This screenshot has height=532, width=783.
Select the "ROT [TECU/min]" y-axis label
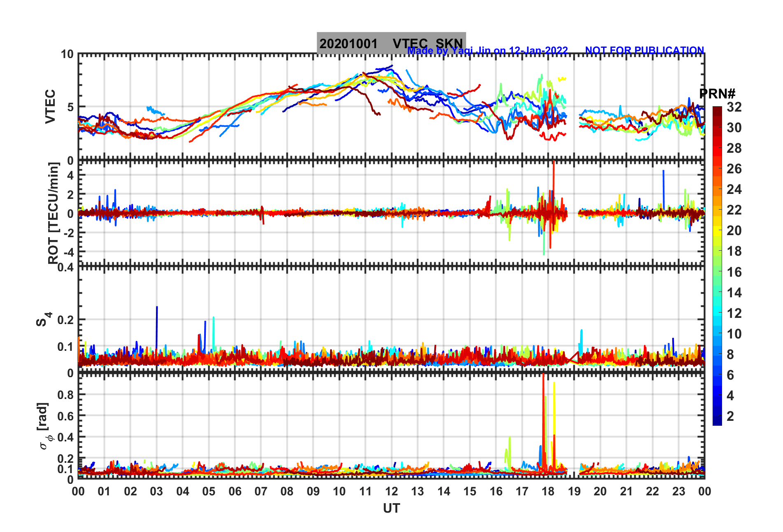pos(54,213)
